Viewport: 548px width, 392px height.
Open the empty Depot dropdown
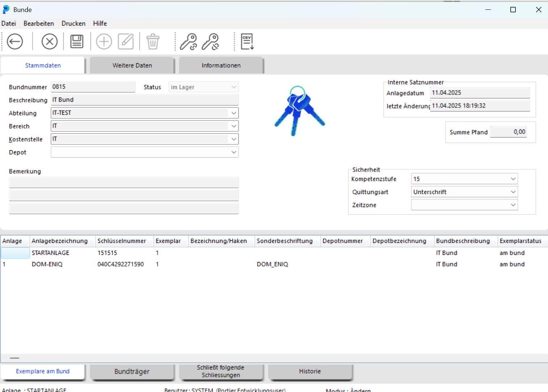(234, 152)
